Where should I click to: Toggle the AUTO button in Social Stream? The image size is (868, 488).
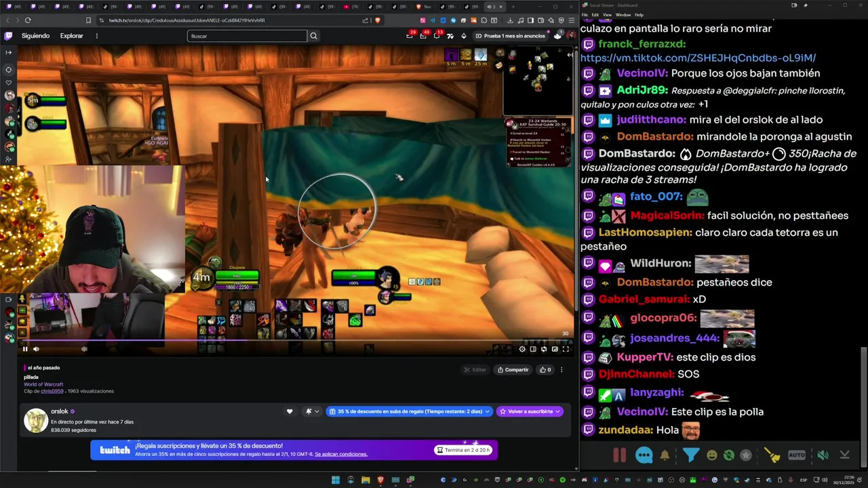click(797, 455)
